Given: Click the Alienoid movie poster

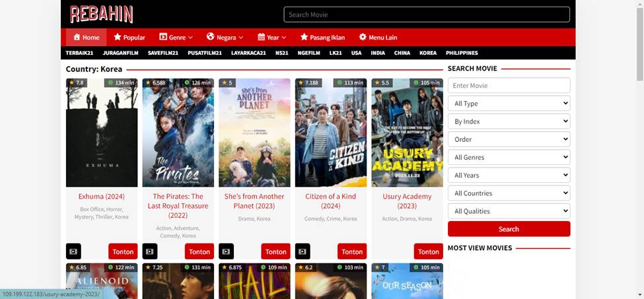Looking at the screenshot, I should pyautogui.click(x=102, y=281).
